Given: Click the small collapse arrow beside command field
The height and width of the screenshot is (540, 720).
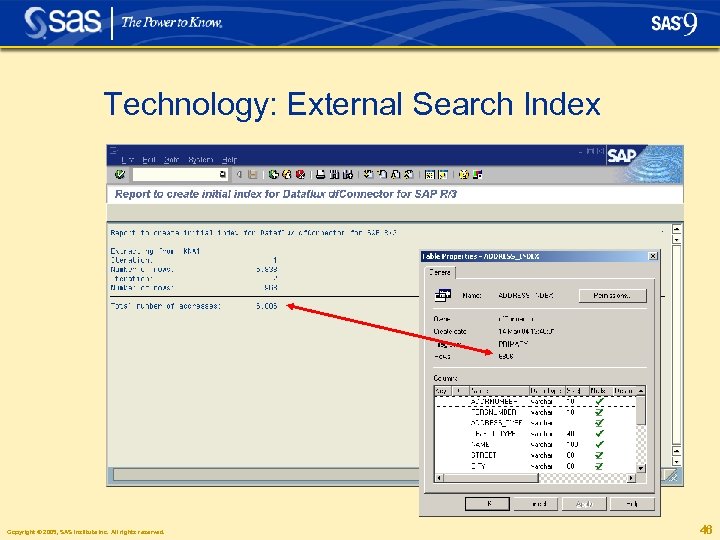Looking at the screenshot, I should tap(239, 174).
